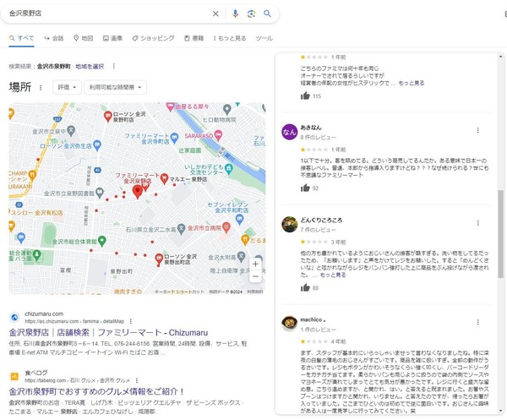Zoom in on the map

(x=255, y=264)
